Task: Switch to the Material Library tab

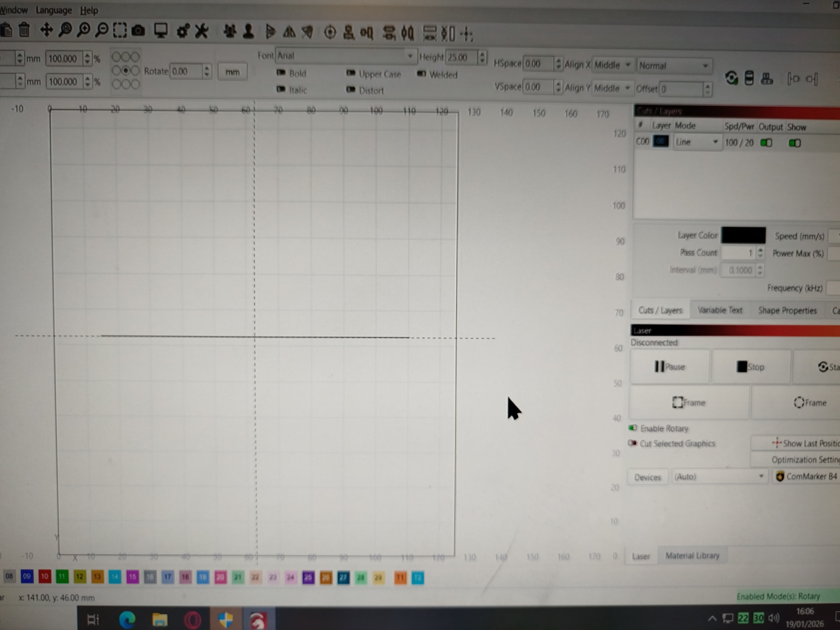Action: coord(692,556)
